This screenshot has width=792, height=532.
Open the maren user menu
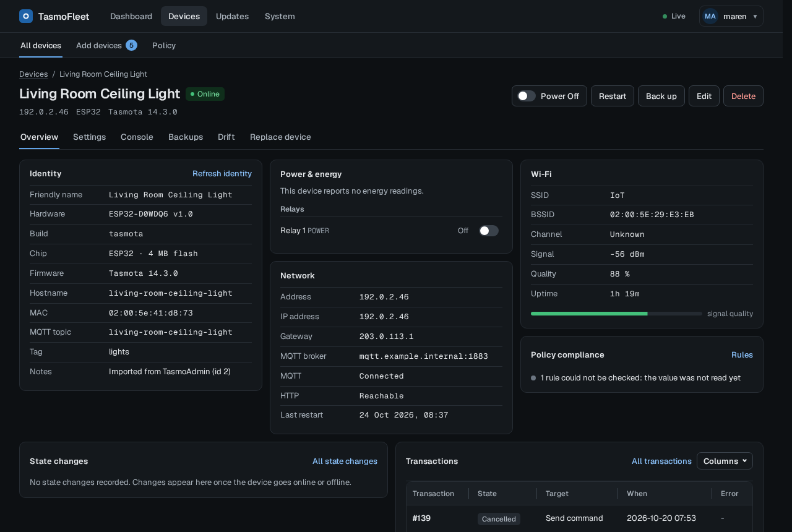pos(731,16)
